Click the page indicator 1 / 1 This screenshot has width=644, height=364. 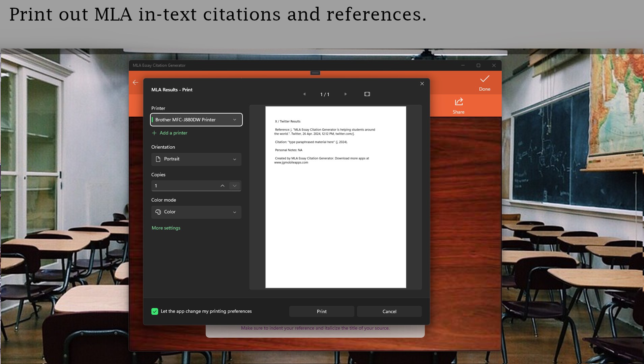[x=325, y=94]
